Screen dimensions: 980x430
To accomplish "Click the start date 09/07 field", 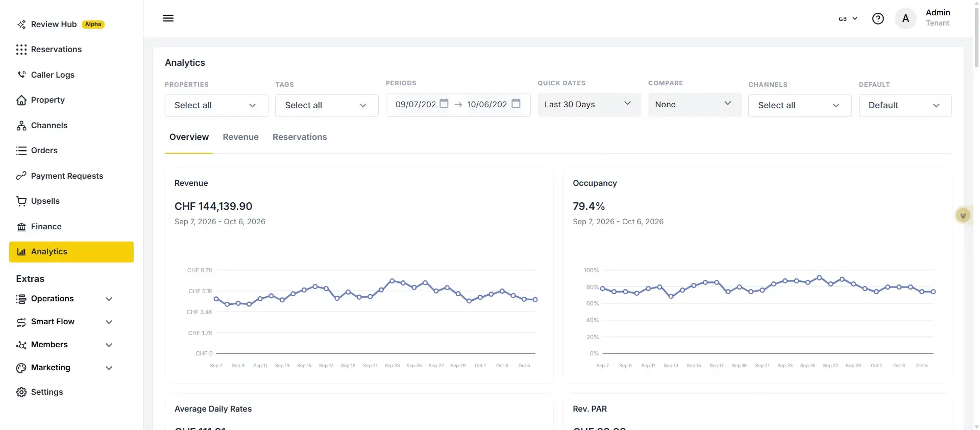I will (415, 105).
